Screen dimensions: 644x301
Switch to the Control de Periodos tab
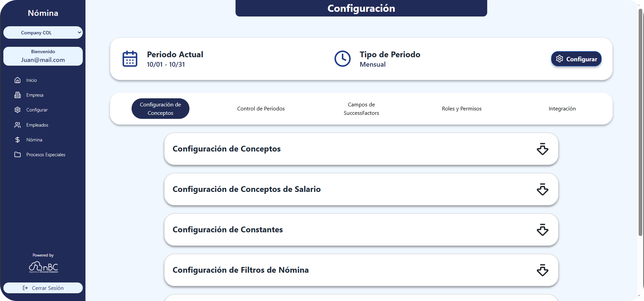261,109
